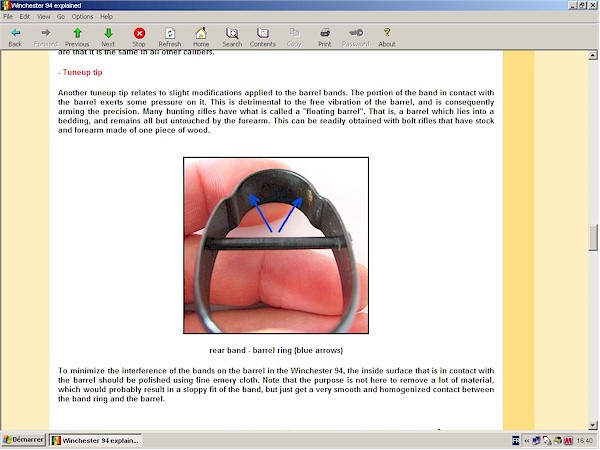Screen dimensions: 600x450
Task: Advance with the green Next arrow
Action: 108,38
